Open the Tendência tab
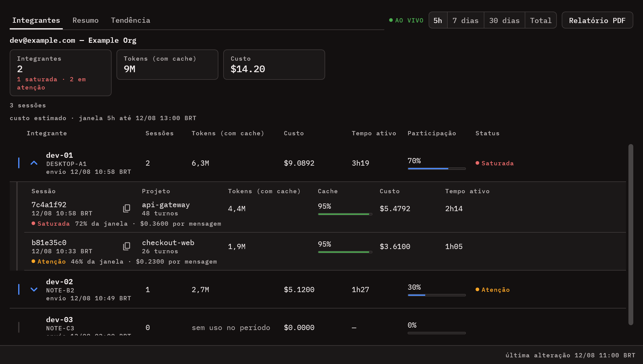 pos(130,20)
